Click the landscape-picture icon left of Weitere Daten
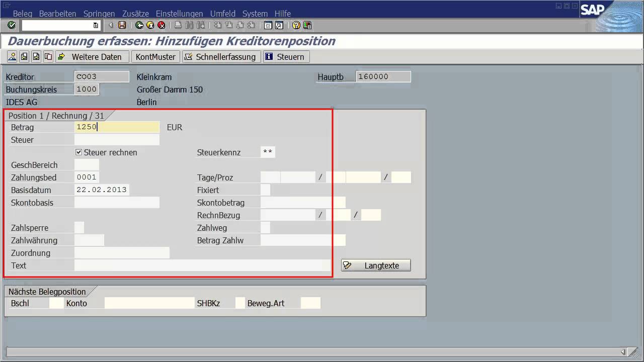Image resolution: width=644 pixels, height=362 pixels. pyautogui.click(x=12, y=57)
